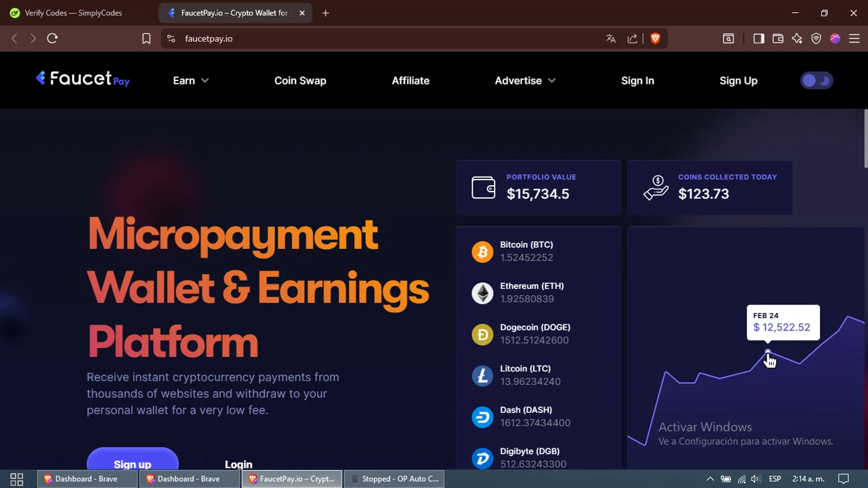This screenshot has width=868, height=488.
Task: Toggle the browser sidebar panel icon
Action: 759,38
